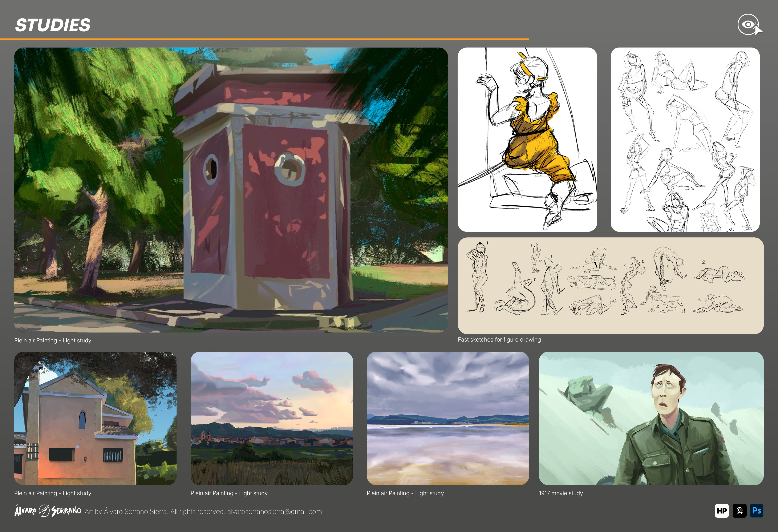
Task: Open the beige fast figure sketches panel
Action: tap(610, 286)
